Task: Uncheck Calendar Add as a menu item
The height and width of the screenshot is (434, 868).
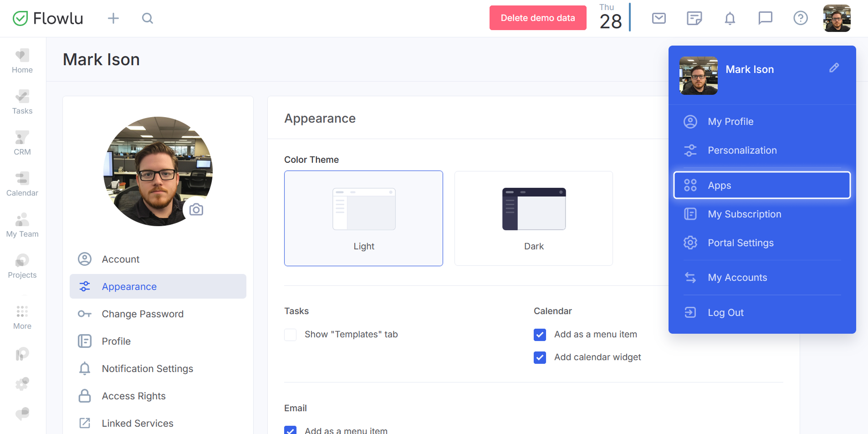Action: (540, 335)
